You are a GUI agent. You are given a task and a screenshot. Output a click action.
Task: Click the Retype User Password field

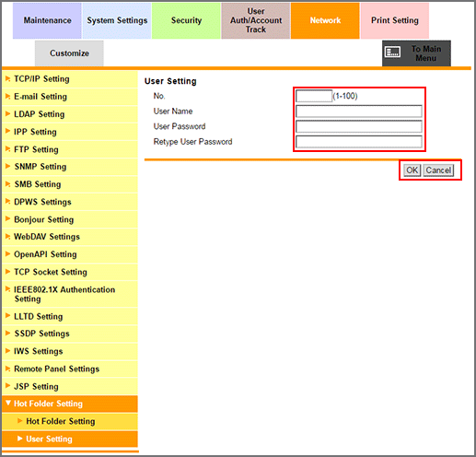coord(359,142)
